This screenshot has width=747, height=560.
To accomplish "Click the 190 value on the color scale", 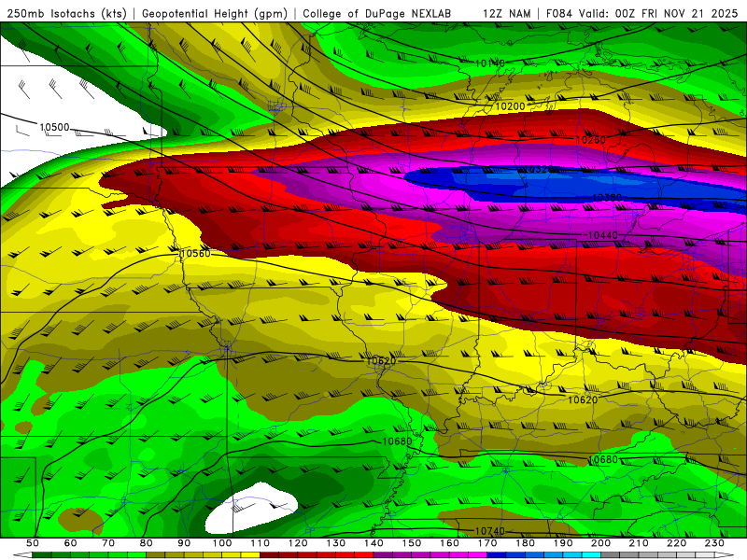I will 563,543.
